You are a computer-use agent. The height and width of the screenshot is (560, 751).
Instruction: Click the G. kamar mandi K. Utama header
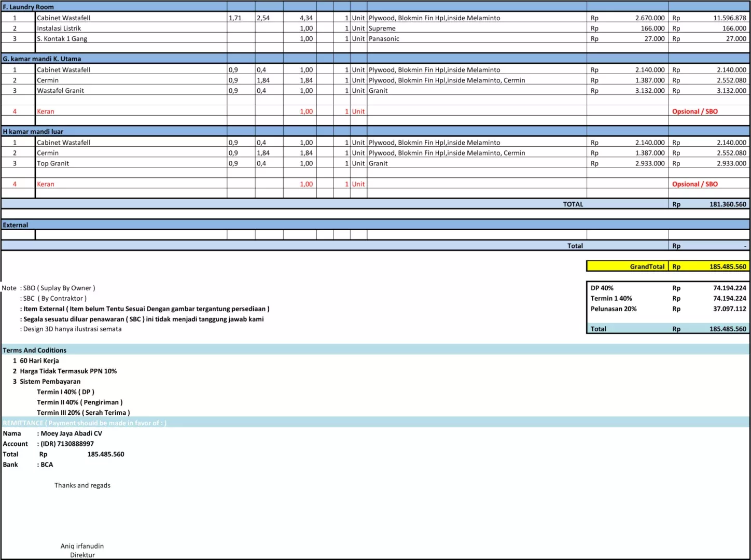pos(42,59)
